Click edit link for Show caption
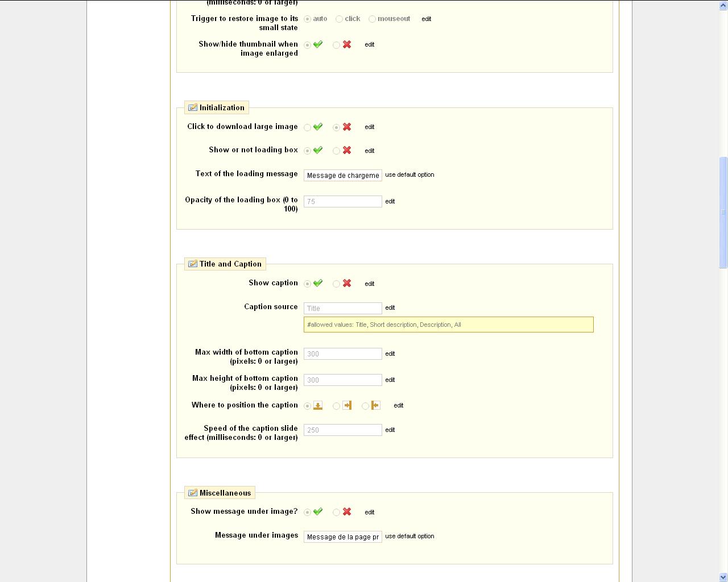Image resolution: width=728 pixels, height=582 pixels. [369, 284]
